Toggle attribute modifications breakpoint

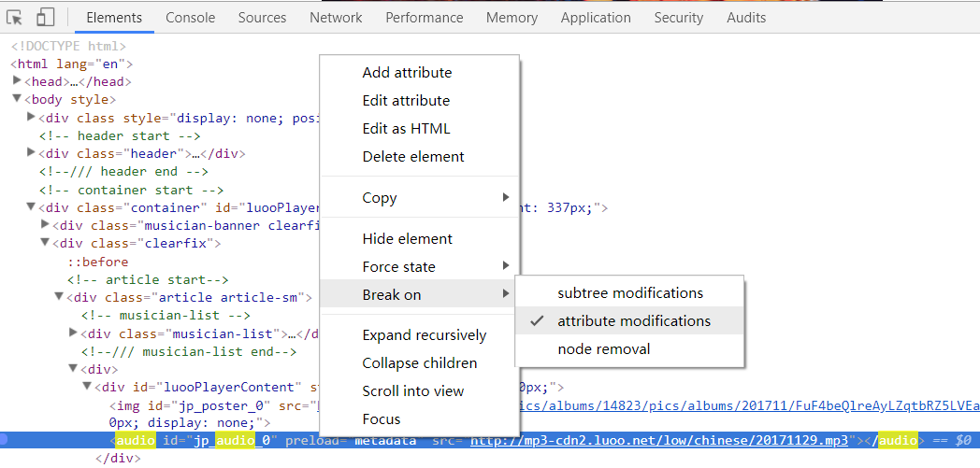(634, 321)
